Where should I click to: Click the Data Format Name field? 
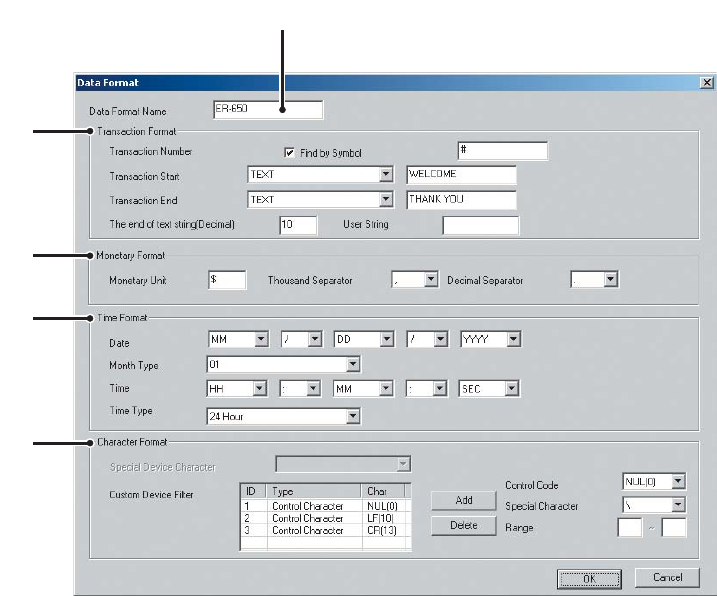[x=268, y=110]
